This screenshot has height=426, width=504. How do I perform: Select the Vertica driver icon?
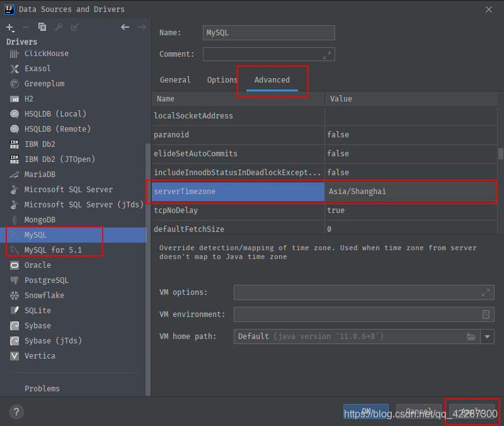[14, 356]
